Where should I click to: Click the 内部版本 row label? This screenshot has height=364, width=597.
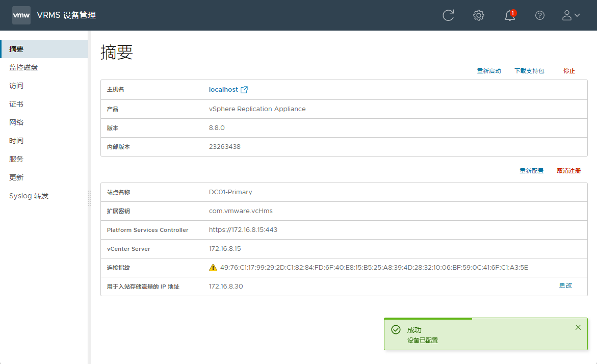point(118,147)
